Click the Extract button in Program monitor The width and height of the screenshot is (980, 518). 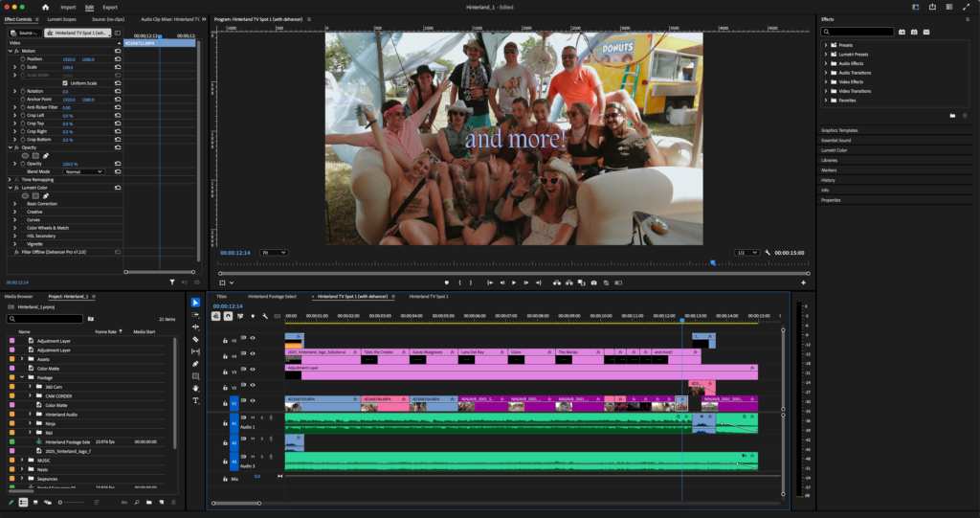pyautogui.click(x=569, y=282)
